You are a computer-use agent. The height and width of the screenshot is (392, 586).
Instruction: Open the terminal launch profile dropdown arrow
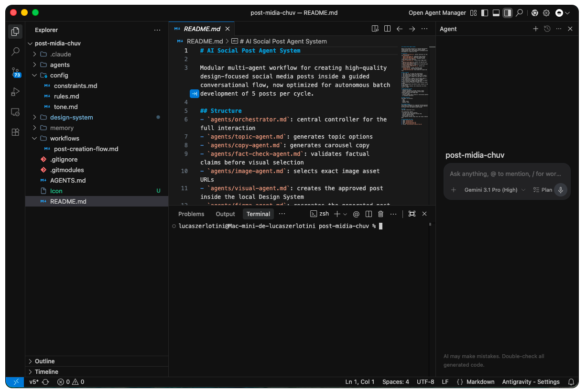pyautogui.click(x=345, y=214)
